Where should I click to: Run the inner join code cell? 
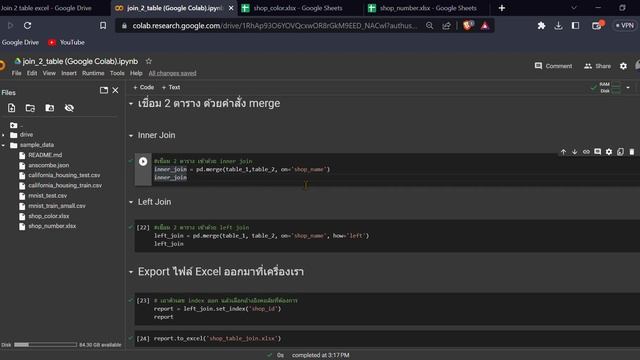(143, 161)
